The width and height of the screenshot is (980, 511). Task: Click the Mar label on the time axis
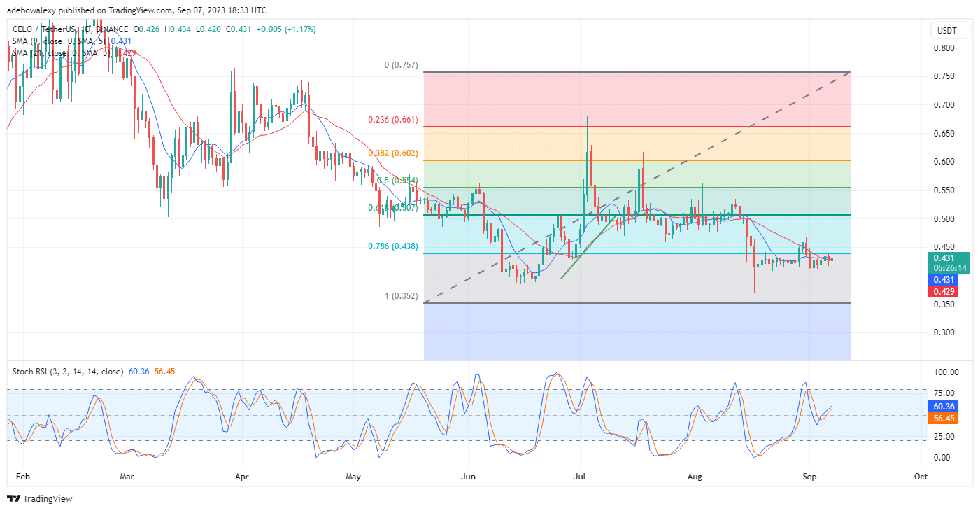(x=127, y=475)
